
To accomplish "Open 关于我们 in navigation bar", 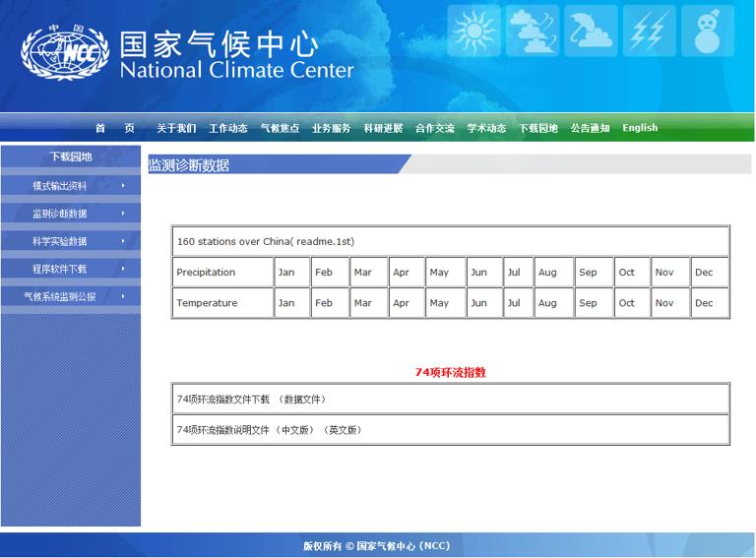I will click(176, 128).
